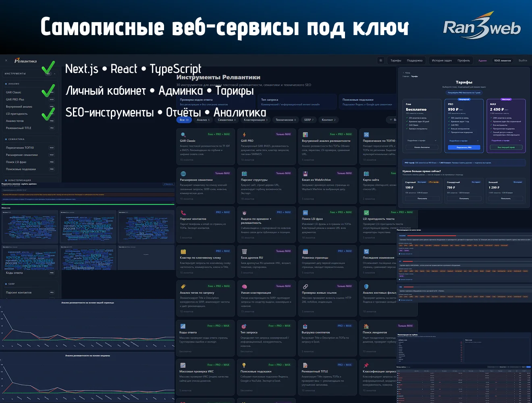The width and height of the screenshot is (532, 403).
Task: Click the Релвантика logo in the sidebar
Action: point(25,61)
